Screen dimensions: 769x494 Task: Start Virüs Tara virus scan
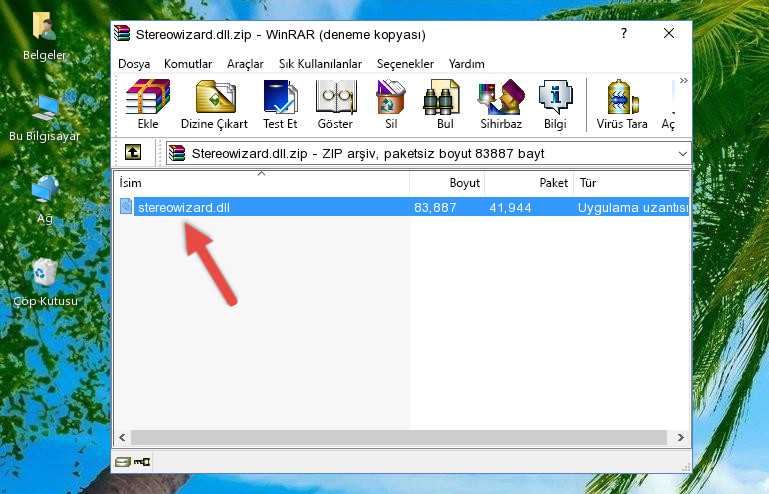point(622,104)
